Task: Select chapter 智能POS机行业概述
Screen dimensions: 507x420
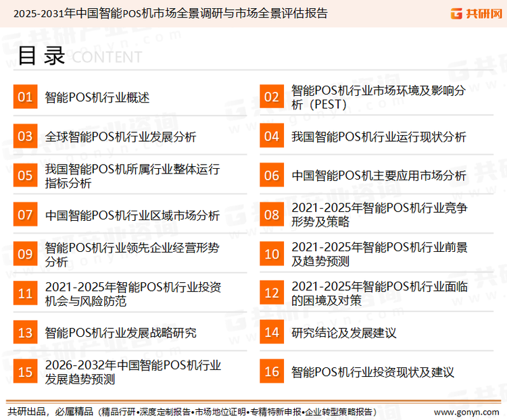Action: (97, 97)
